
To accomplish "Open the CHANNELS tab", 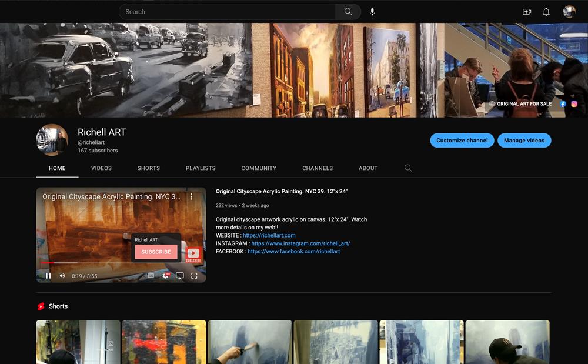I will click(x=318, y=168).
